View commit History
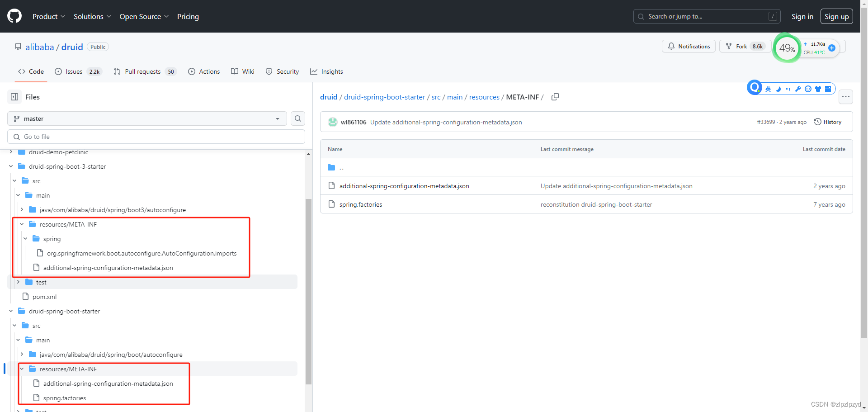Image resolution: width=868 pixels, height=412 pixels. coord(828,122)
